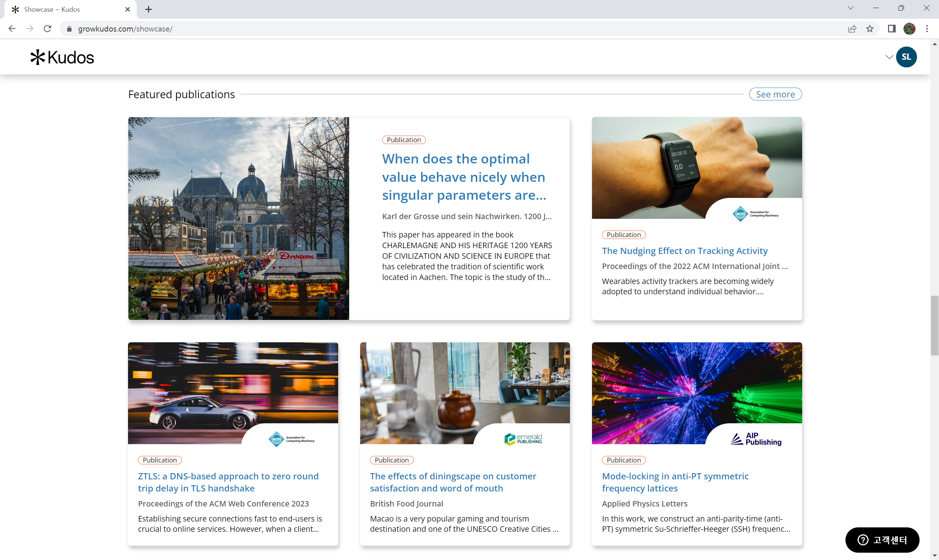
Task: Open The Nudging Effect on Tracking Activity
Action: (684, 251)
